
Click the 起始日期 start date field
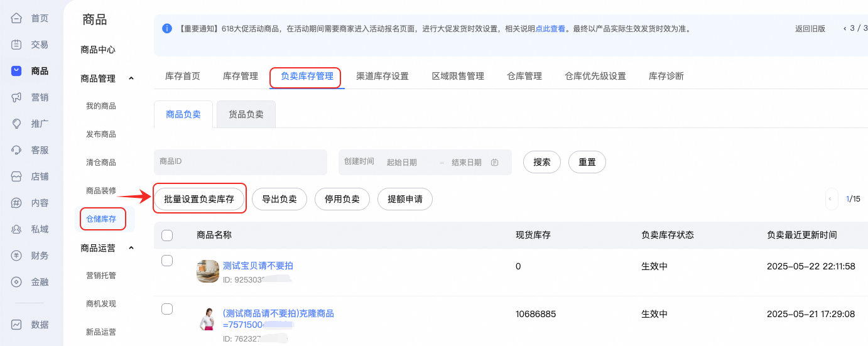click(x=402, y=162)
